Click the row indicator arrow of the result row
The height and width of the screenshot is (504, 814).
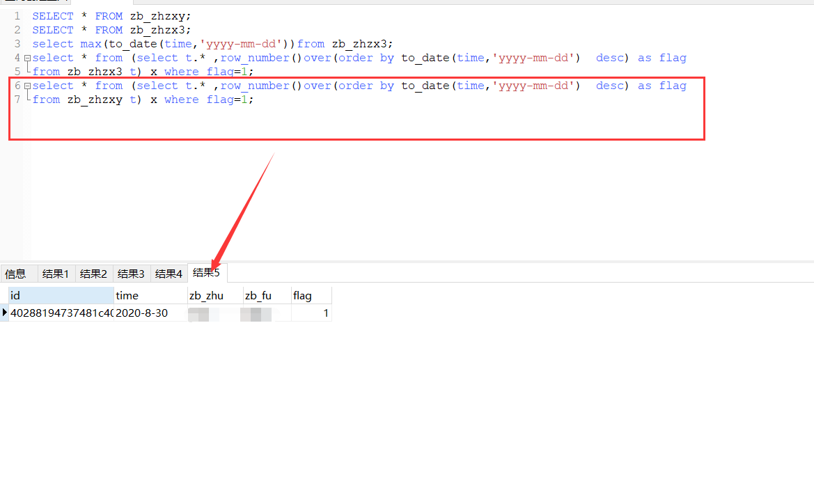click(4, 313)
